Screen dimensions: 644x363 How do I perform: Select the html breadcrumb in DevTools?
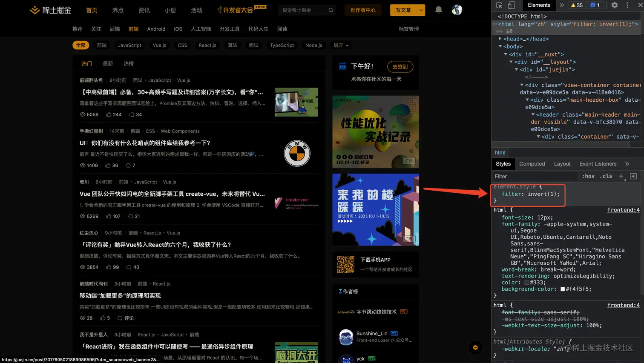[x=500, y=152]
